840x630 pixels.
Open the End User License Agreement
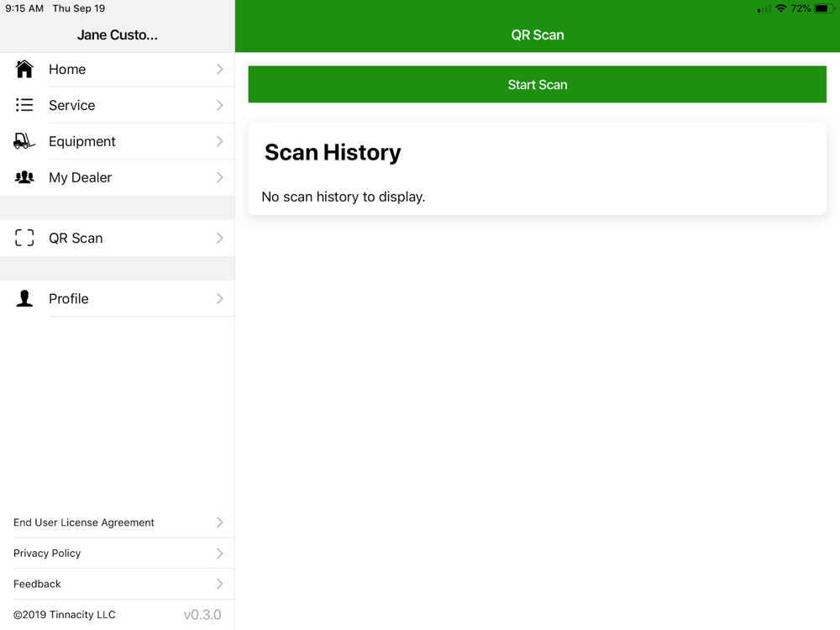(84, 522)
